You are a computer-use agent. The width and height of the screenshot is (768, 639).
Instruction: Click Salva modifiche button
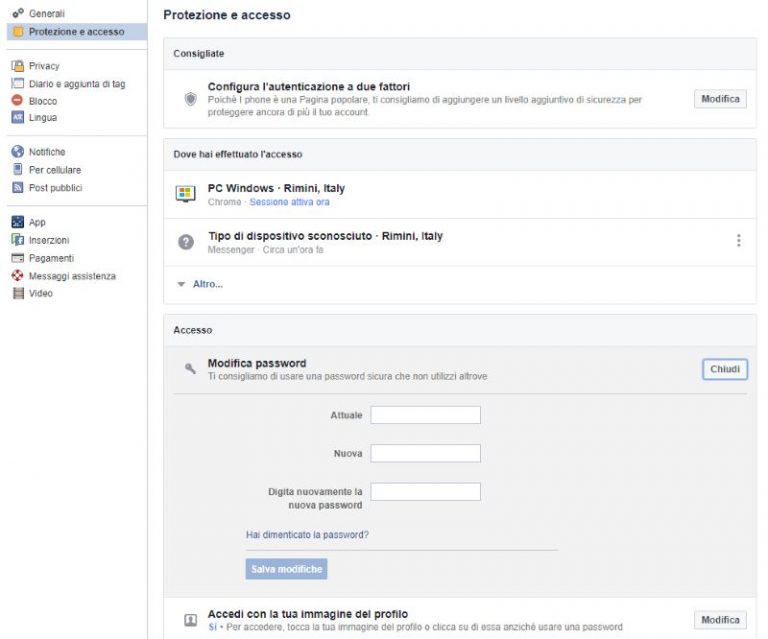coord(286,569)
